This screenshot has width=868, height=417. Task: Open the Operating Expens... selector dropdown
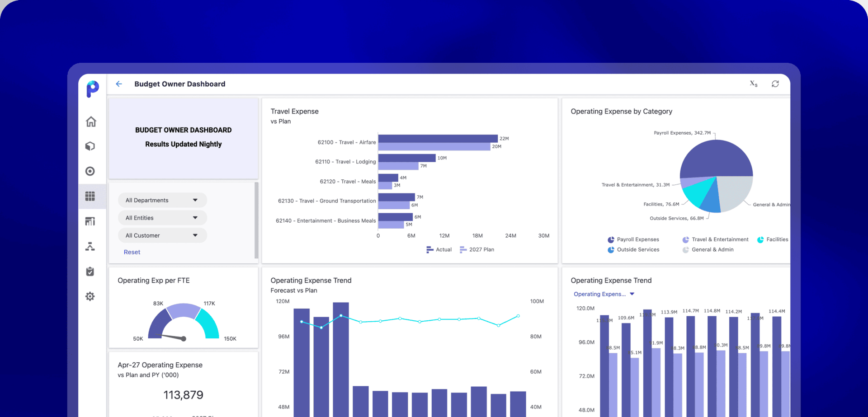click(604, 294)
